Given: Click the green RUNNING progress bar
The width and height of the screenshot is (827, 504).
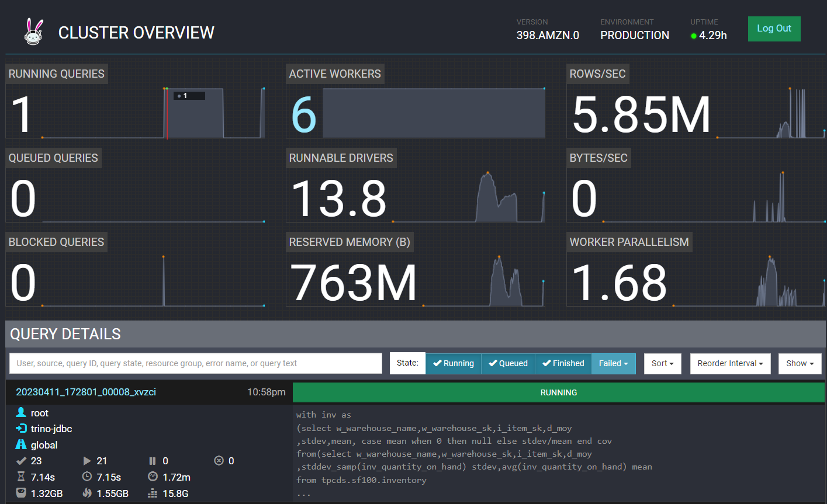Looking at the screenshot, I should tap(558, 392).
